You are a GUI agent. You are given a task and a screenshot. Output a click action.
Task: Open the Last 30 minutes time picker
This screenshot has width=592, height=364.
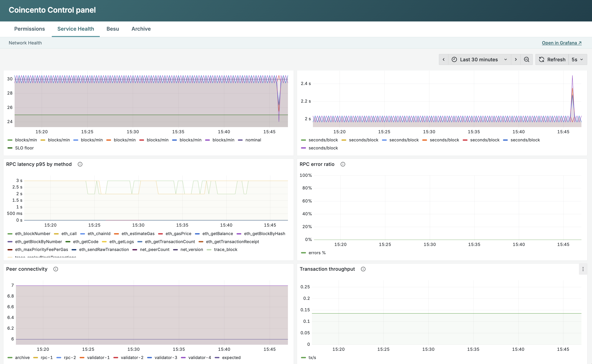click(x=479, y=59)
